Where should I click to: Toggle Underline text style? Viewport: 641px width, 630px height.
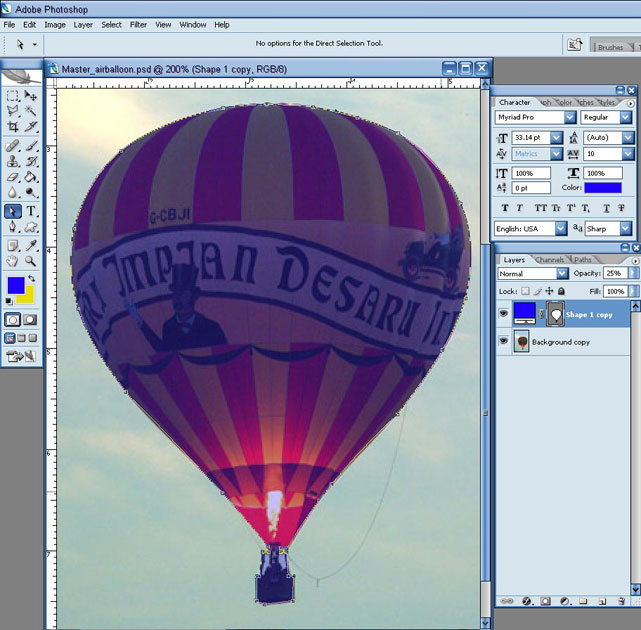point(606,208)
